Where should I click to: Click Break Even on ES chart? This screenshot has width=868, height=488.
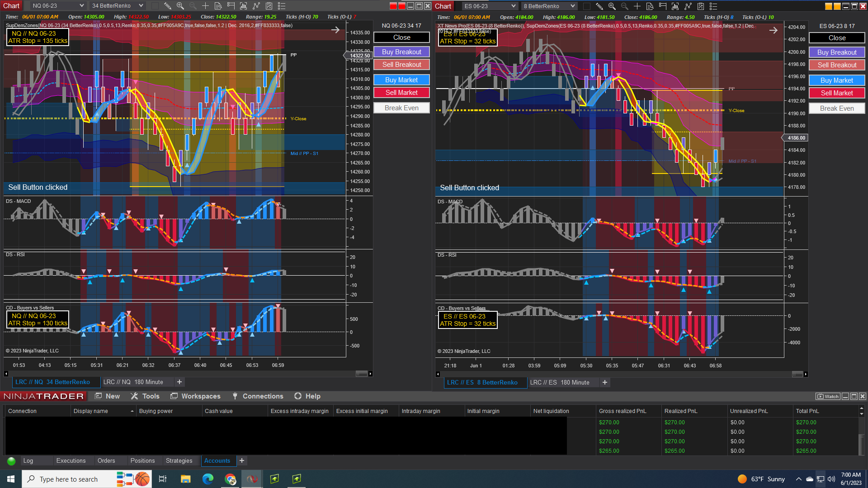[837, 108]
